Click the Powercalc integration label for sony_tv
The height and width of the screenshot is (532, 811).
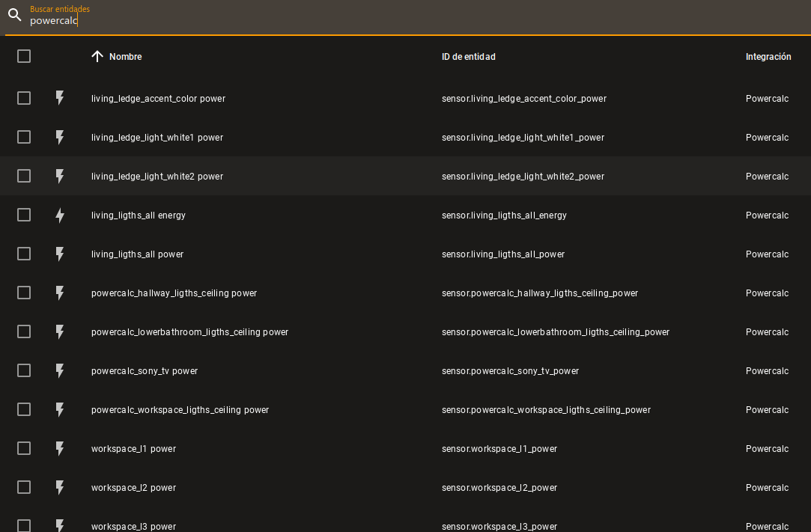tap(767, 370)
